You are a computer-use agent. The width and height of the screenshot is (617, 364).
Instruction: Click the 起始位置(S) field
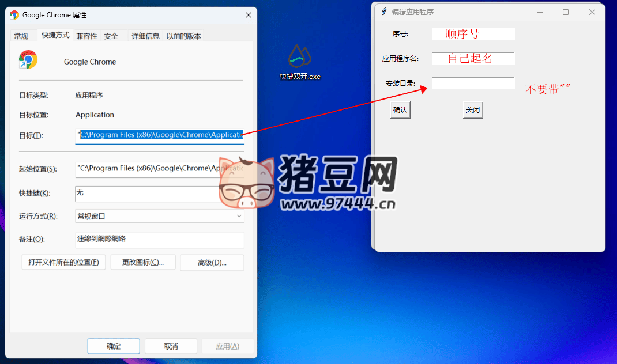159,169
